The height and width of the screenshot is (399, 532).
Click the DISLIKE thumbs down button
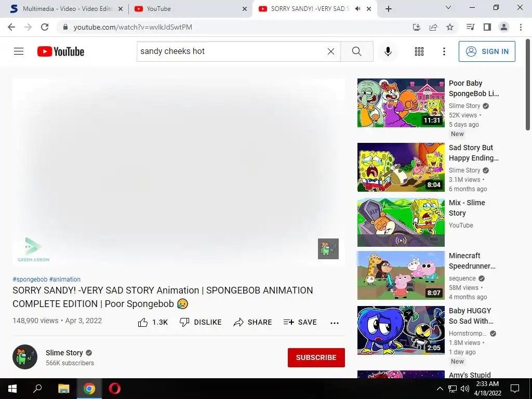point(201,322)
